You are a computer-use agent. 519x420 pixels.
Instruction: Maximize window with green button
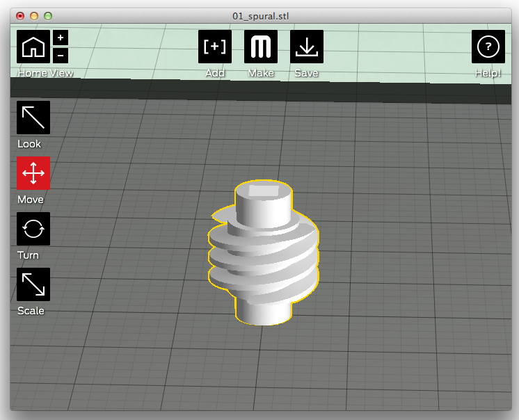[x=48, y=16]
